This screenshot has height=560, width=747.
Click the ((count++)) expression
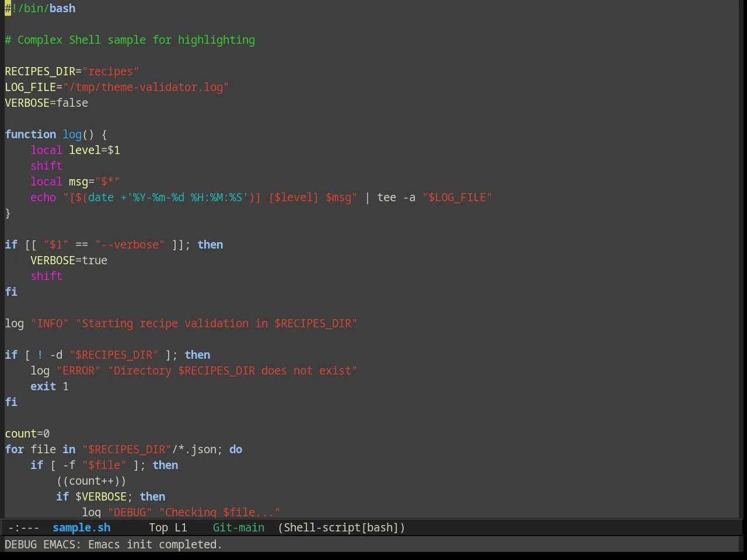pyautogui.click(x=92, y=481)
